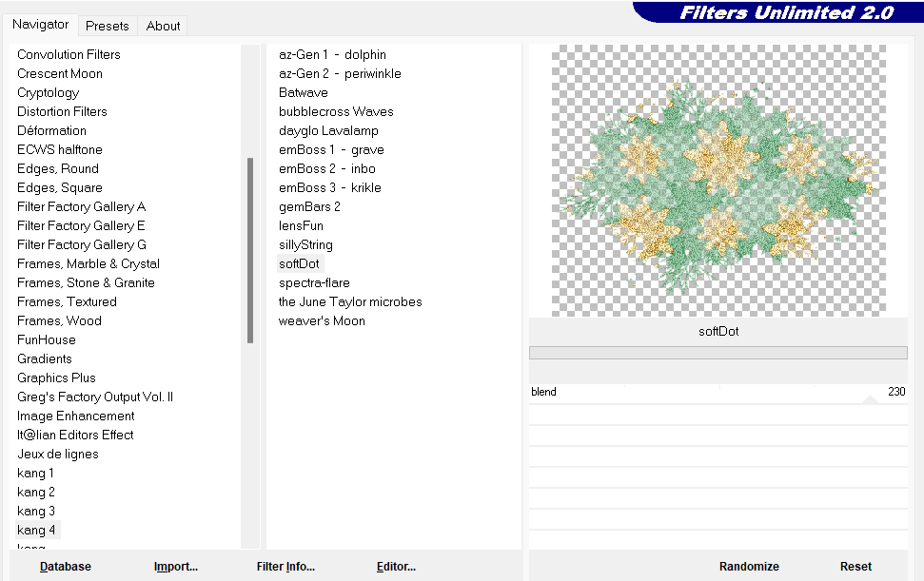Switch to the Presets tab
The width and height of the screenshot is (924, 581).
point(107,26)
